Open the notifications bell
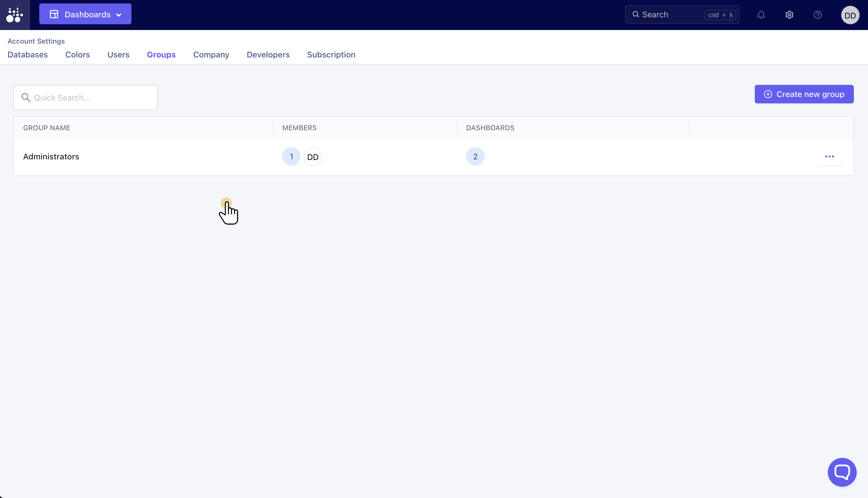 [x=761, y=15]
